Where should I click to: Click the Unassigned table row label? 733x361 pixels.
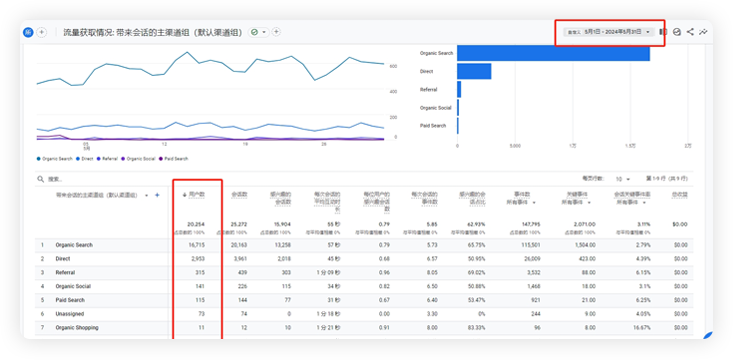point(70,314)
